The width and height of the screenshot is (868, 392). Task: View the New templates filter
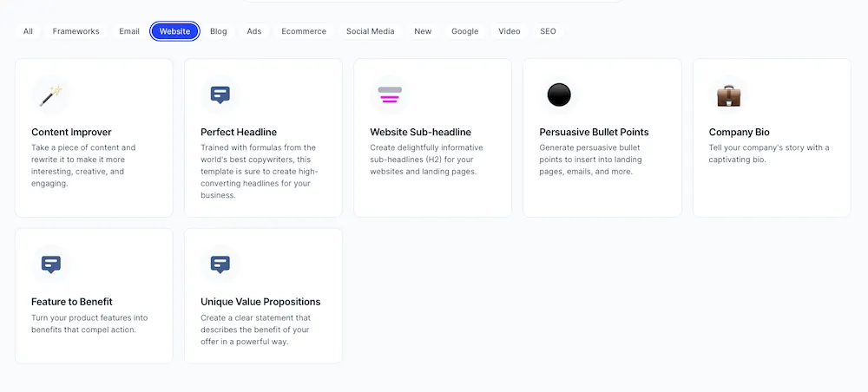423,31
